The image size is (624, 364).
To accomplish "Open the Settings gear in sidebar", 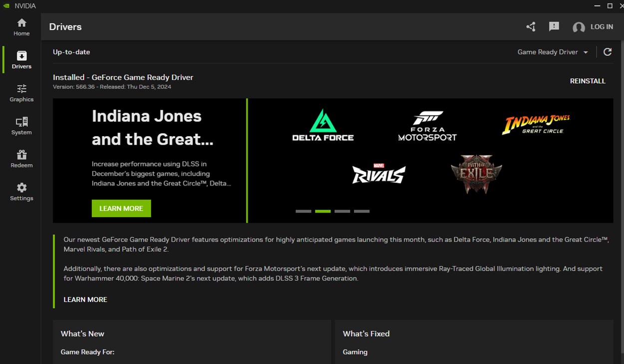I will [x=21, y=191].
